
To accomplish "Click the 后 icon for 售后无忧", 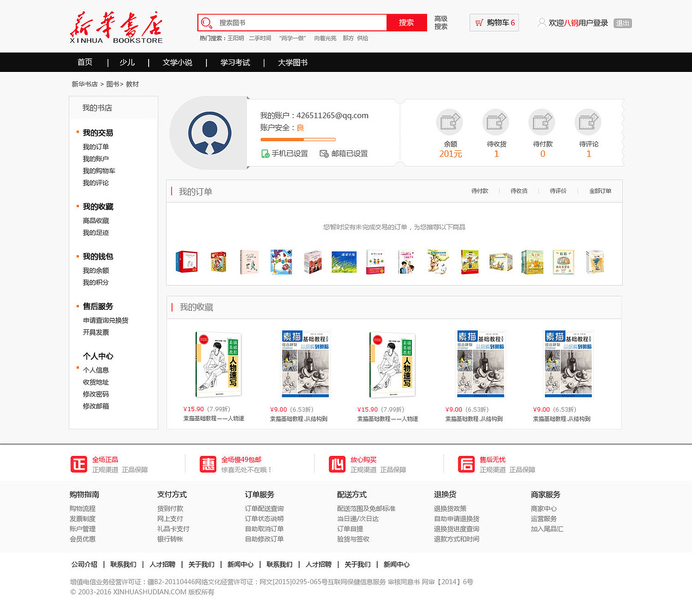I will point(467,464).
